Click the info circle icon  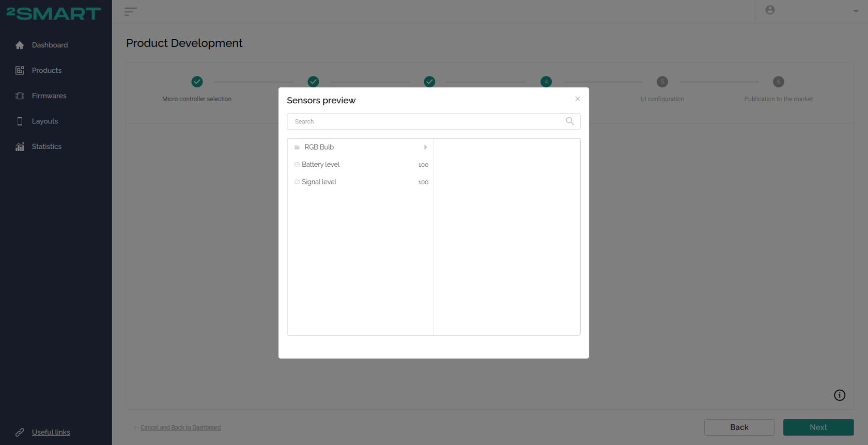(840, 395)
